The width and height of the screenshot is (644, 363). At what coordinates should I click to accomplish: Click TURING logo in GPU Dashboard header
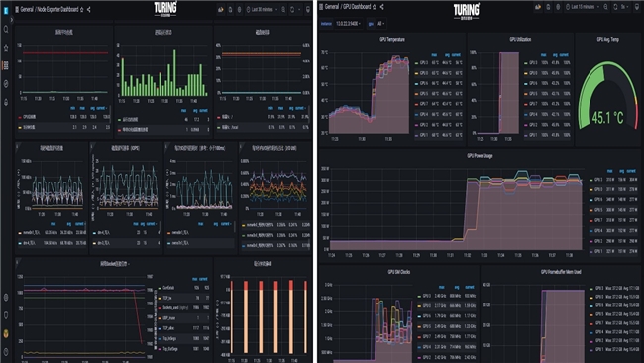467,11
